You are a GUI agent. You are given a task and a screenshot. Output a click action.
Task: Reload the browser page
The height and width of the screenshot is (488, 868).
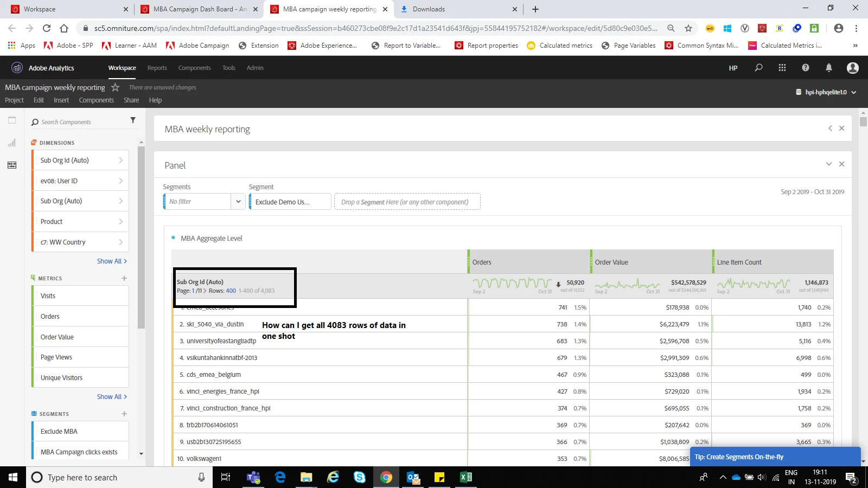click(47, 28)
